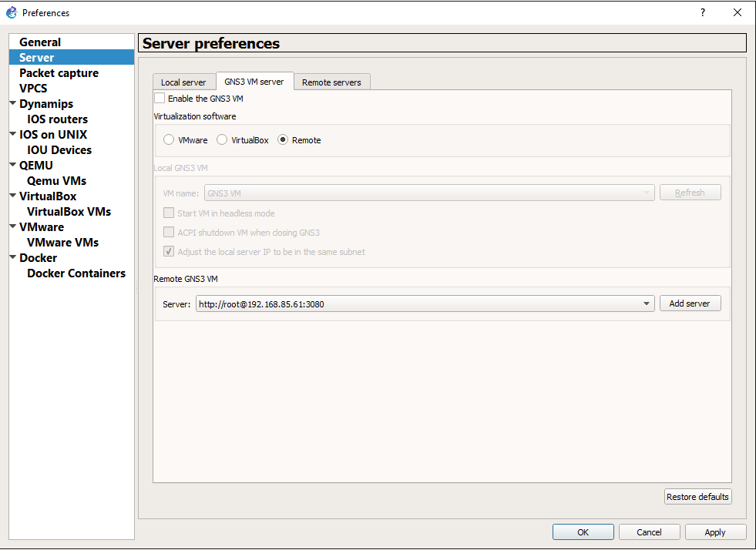Switch to the Local server tab
Screen dimensions: 756x550
point(183,82)
